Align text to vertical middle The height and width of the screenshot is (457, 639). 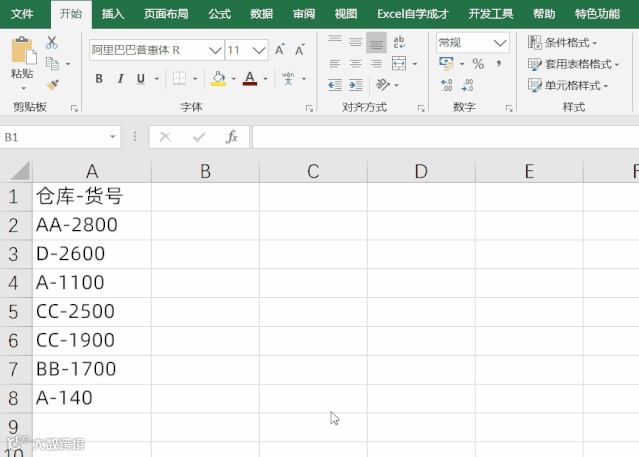point(356,41)
